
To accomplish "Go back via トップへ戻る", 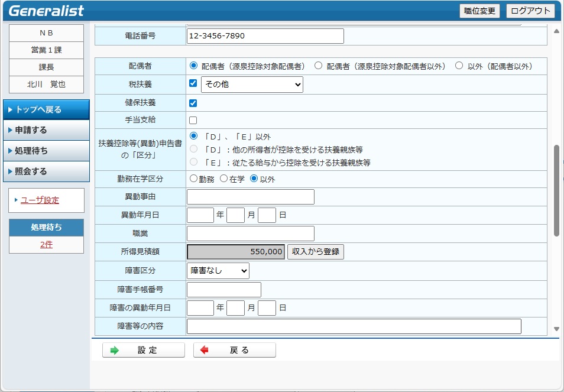I will pyautogui.click(x=46, y=109).
